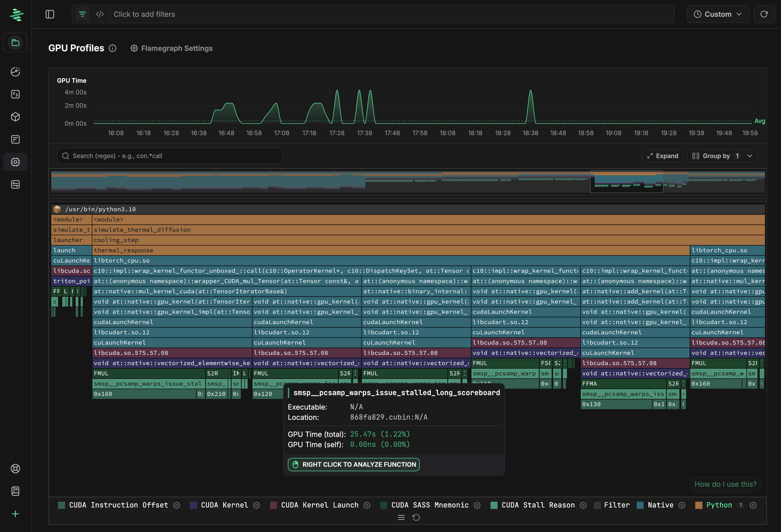Reset the flamegraph with the undo icon
Screen dimensions: 781x532
416,518
